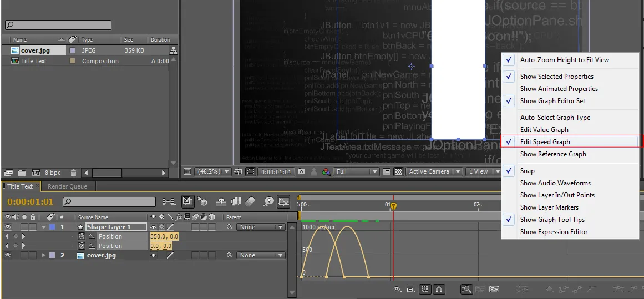Open Parent dropdown for cover.jpg layer

(261, 255)
